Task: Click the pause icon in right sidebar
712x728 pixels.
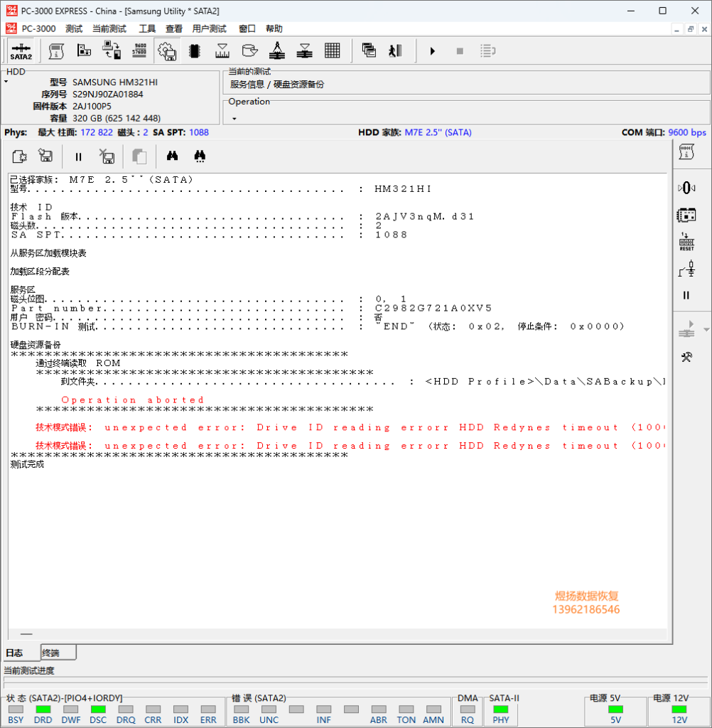Action: [x=686, y=295]
